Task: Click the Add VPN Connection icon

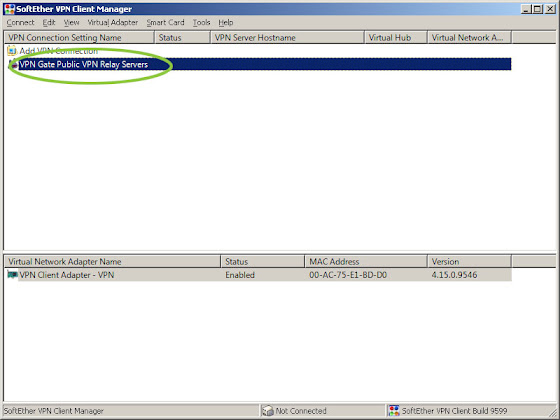Action: (12, 51)
